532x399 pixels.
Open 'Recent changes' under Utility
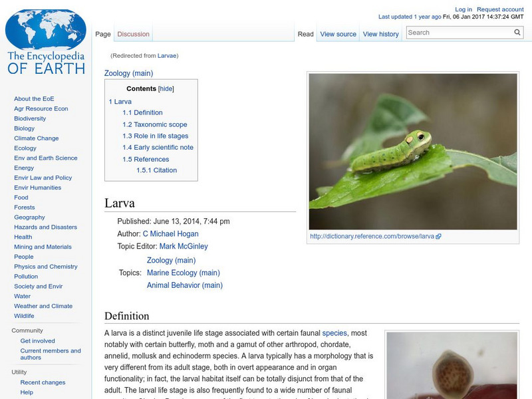point(43,382)
